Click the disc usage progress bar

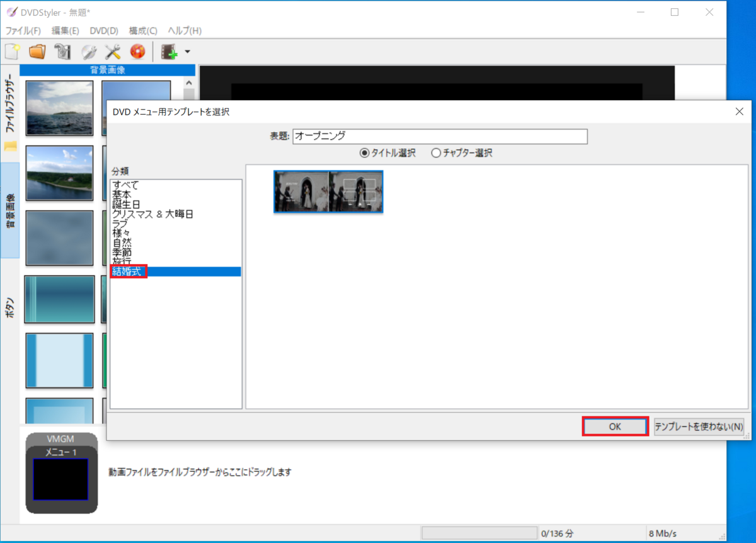click(x=479, y=534)
